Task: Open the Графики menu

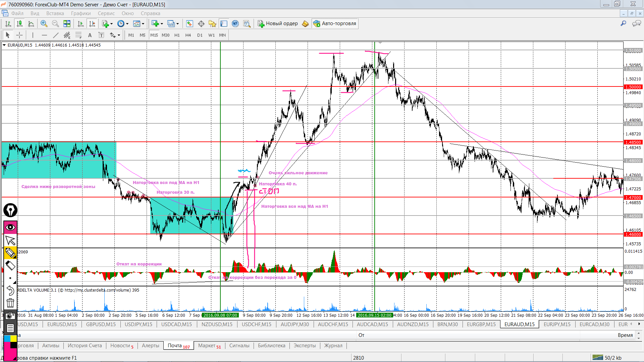Action: [80, 13]
